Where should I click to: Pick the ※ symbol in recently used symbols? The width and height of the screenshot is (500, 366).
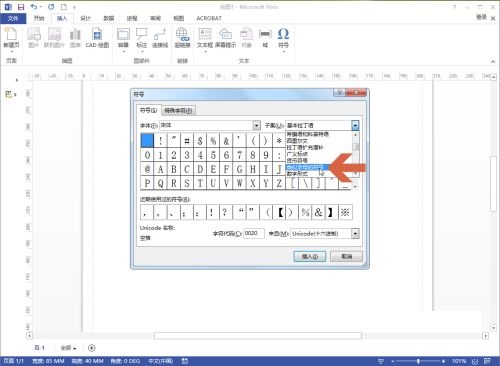[345, 212]
